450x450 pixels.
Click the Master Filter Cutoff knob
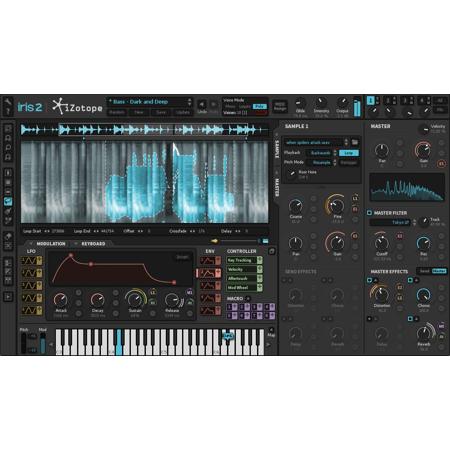coord(382,243)
